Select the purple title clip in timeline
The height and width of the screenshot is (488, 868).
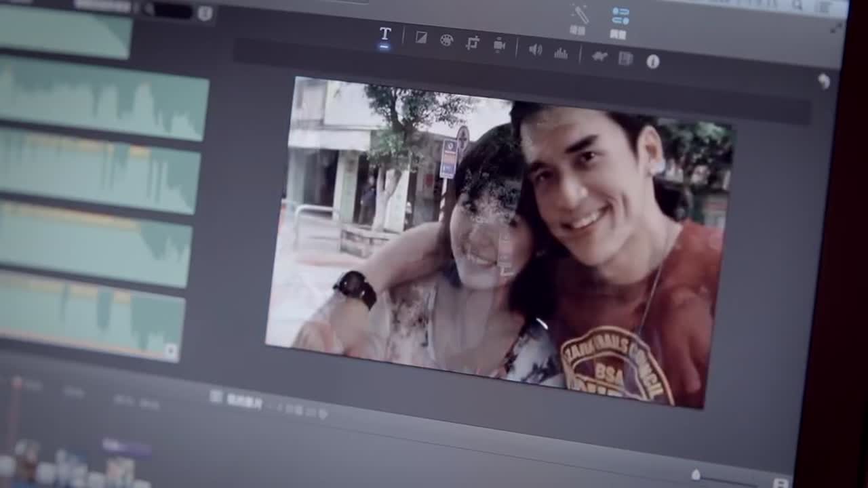point(125,447)
